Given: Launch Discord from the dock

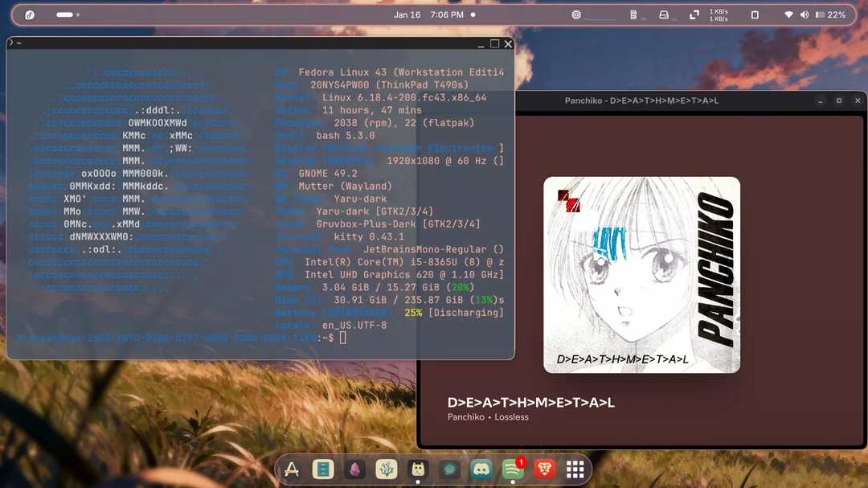Looking at the screenshot, I should (x=481, y=470).
